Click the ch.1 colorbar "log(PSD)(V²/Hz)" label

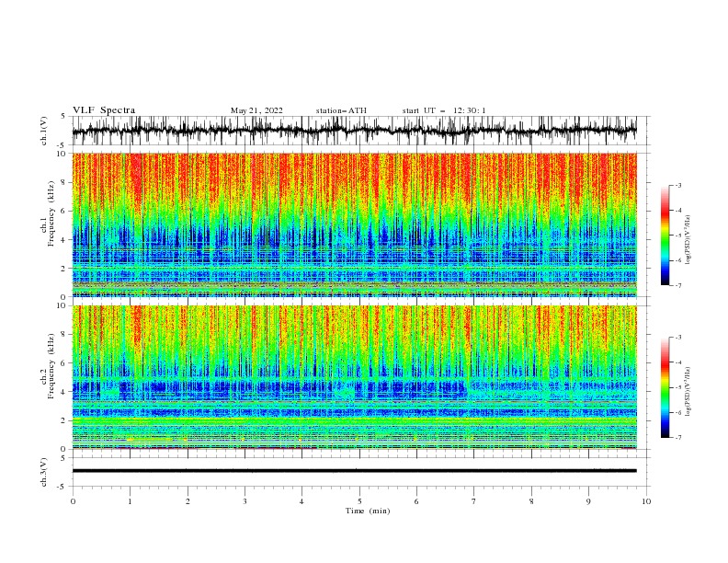click(x=688, y=240)
